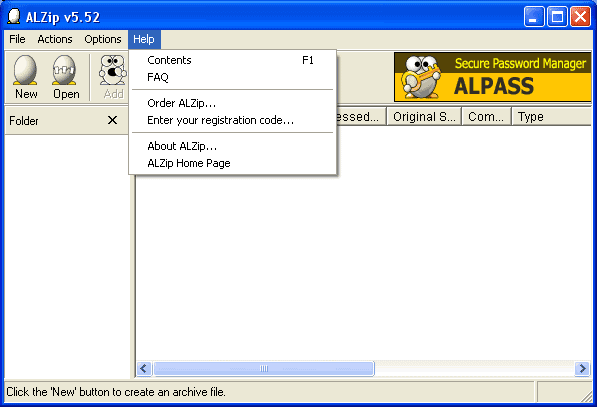Click the ALPASS Secure Password Manager banner
Image resolution: width=597 pixels, height=407 pixels.
[x=492, y=77]
